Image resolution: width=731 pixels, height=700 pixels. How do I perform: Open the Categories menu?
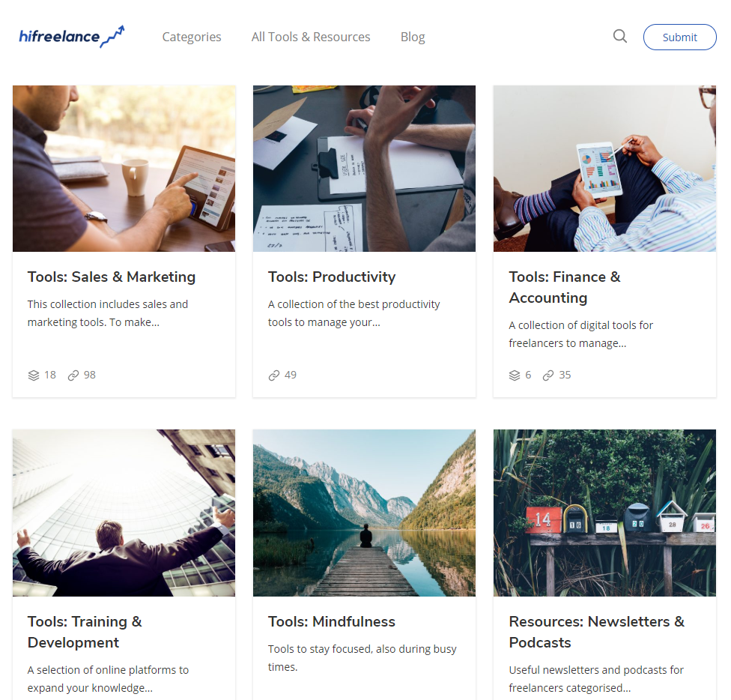[191, 37]
